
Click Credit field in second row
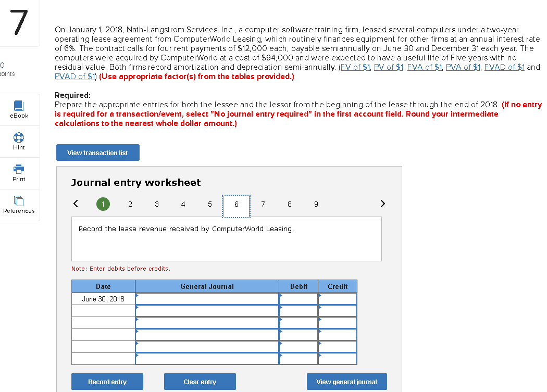pos(338,311)
